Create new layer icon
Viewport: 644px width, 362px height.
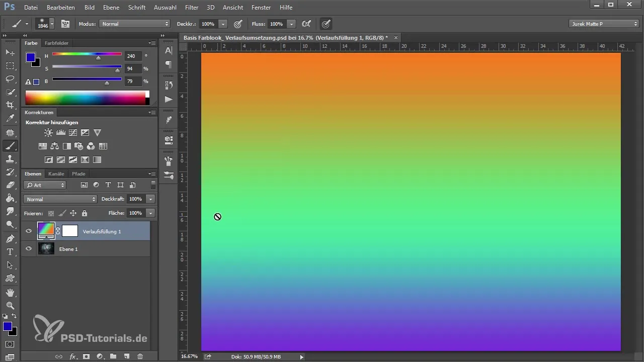pyautogui.click(x=127, y=356)
